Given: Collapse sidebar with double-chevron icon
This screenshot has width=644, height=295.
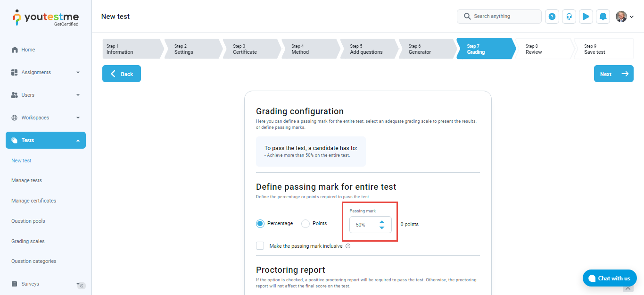Looking at the screenshot, I should click(x=82, y=286).
